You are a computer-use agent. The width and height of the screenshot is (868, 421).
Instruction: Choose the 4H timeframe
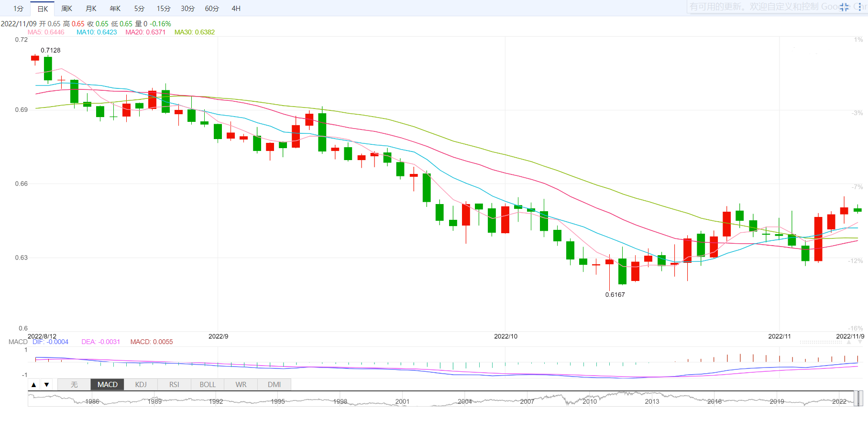click(x=236, y=9)
